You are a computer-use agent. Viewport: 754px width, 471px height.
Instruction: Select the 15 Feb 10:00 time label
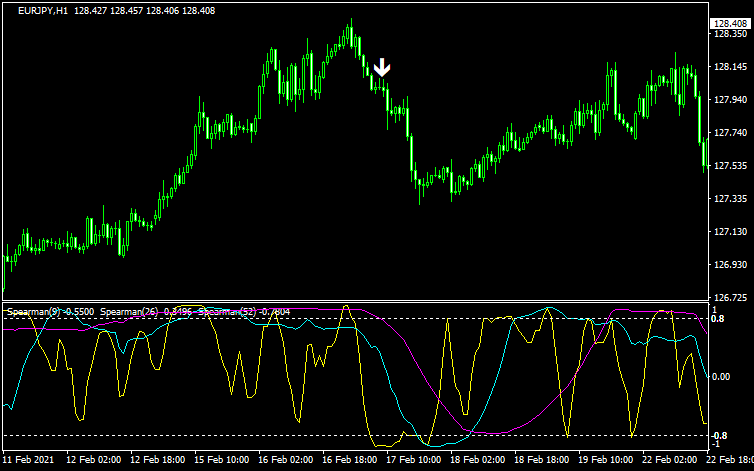point(221,461)
